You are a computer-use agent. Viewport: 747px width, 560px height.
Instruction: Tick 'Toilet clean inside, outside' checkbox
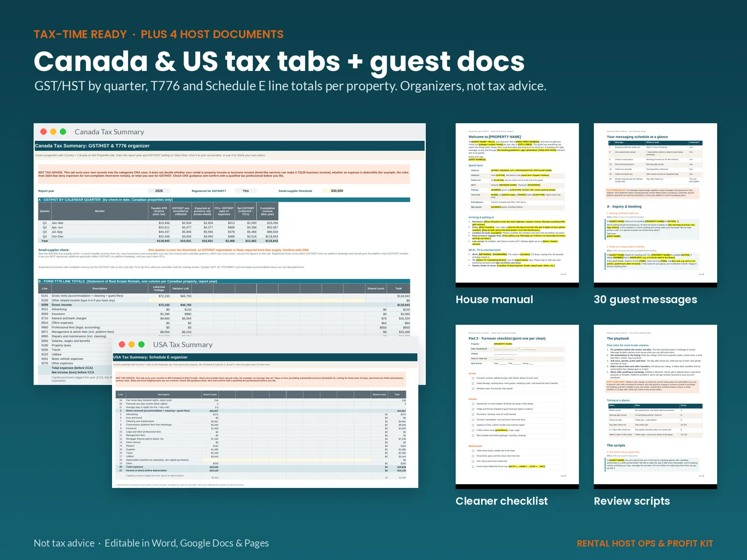tap(473, 451)
